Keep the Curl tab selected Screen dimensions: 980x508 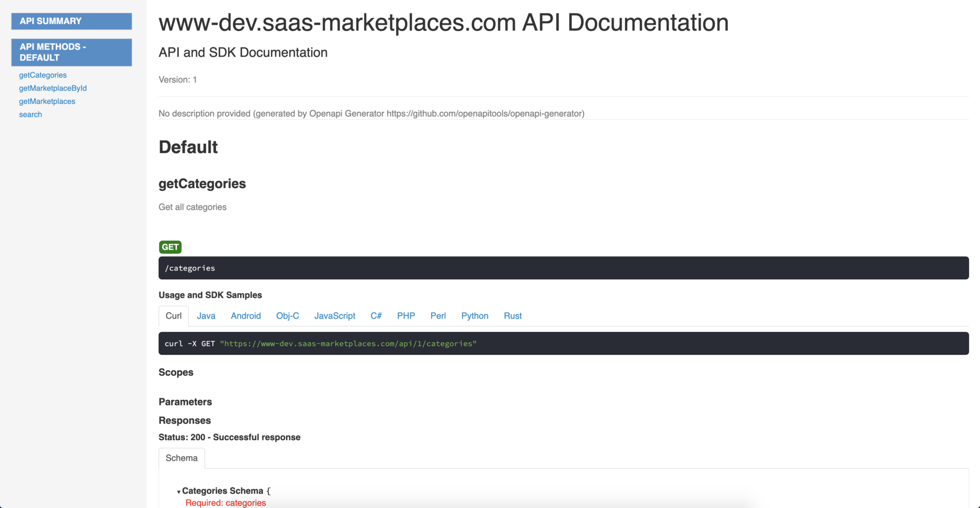[173, 316]
